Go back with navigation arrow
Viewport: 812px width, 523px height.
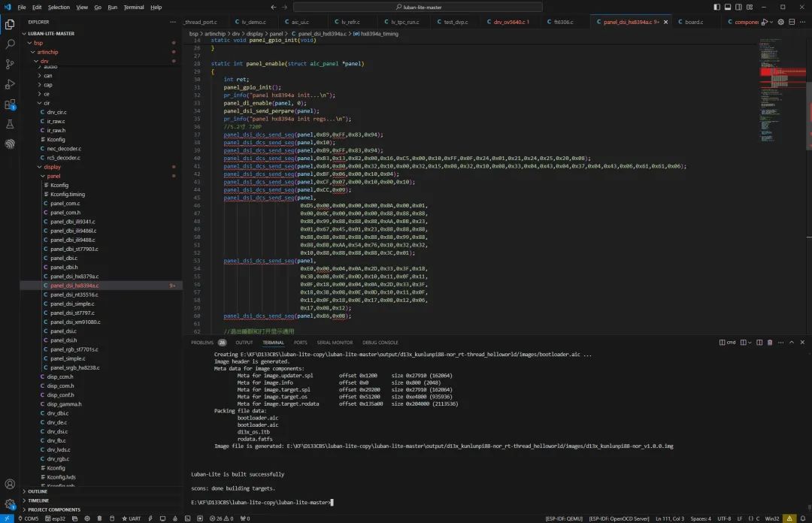pos(274,8)
